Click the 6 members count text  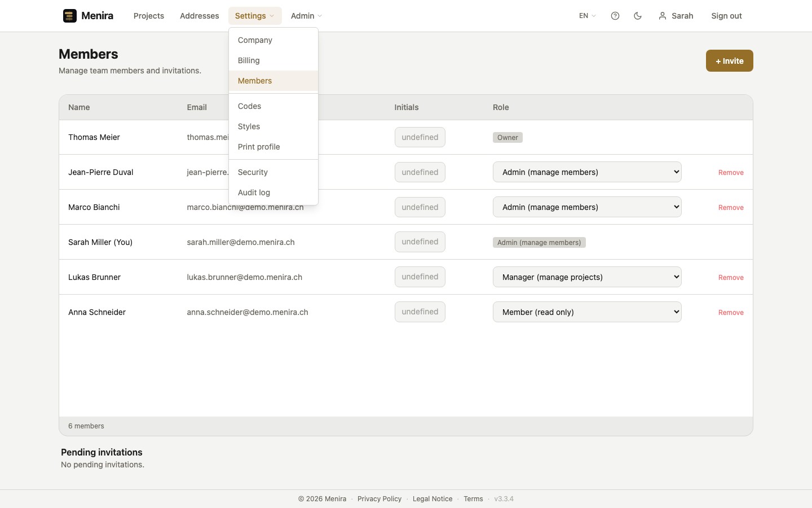point(86,426)
